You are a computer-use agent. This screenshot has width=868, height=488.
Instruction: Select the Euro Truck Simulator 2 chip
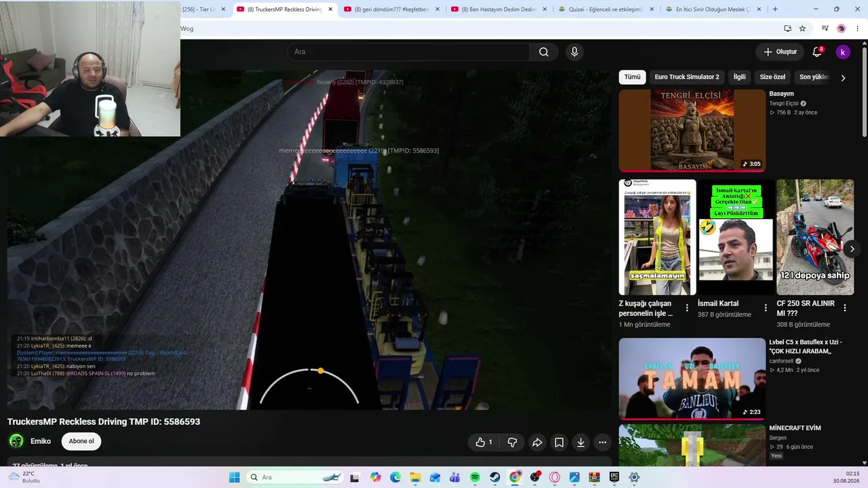(x=687, y=77)
